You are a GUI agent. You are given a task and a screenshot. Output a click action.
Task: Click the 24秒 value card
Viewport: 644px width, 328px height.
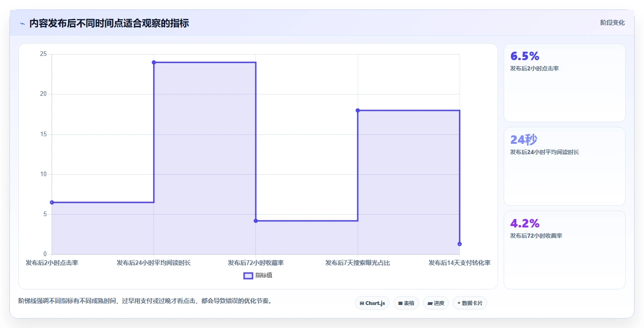pos(564,166)
